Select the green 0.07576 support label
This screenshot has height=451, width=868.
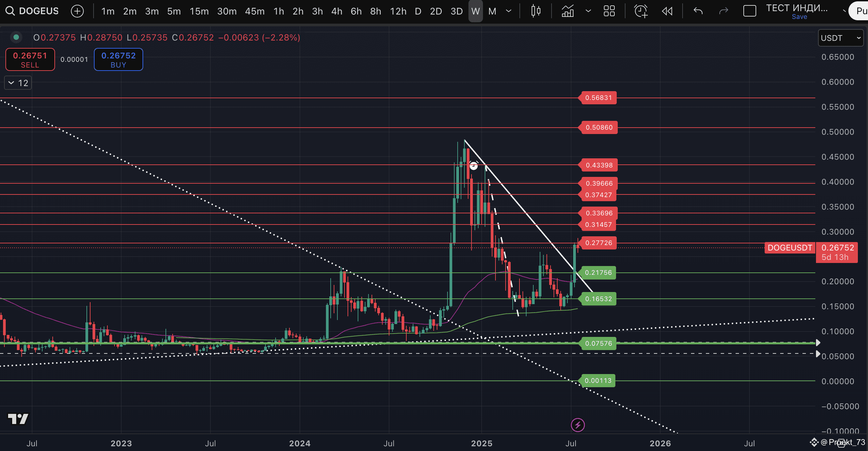click(x=598, y=344)
